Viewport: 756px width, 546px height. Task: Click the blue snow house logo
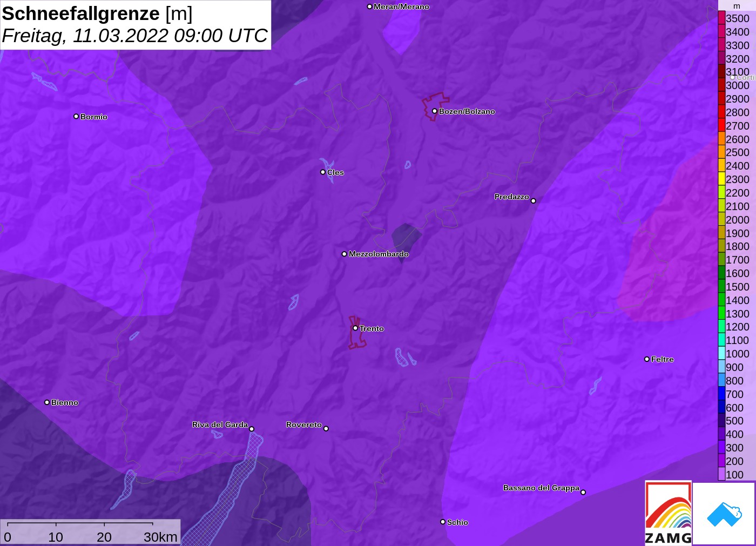[724, 514]
